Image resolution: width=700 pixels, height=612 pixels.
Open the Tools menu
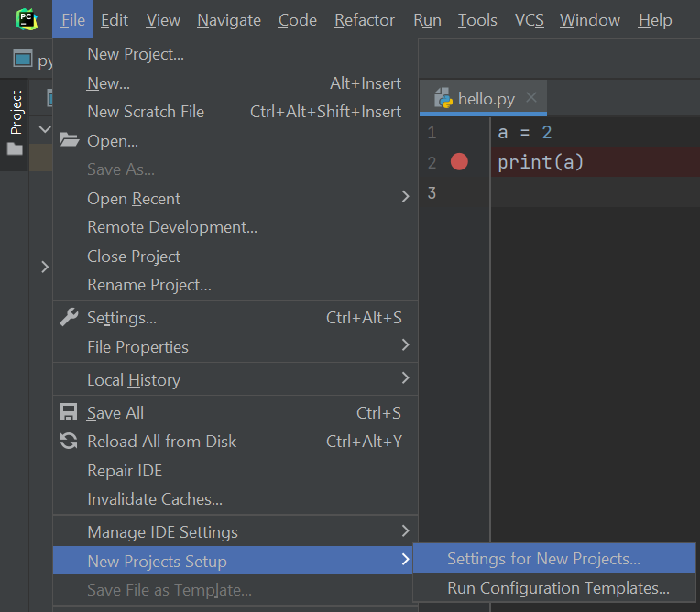click(477, 20)
